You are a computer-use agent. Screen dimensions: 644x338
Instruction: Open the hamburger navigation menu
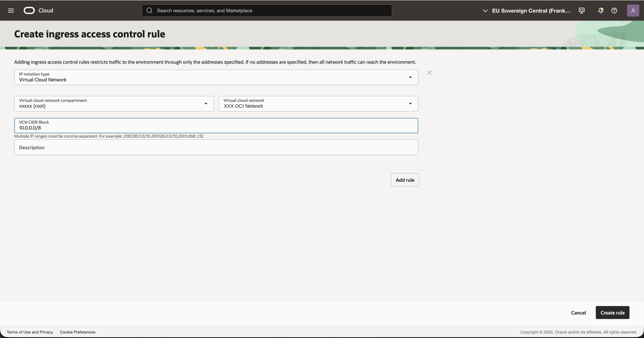click(x=11, y=10)
